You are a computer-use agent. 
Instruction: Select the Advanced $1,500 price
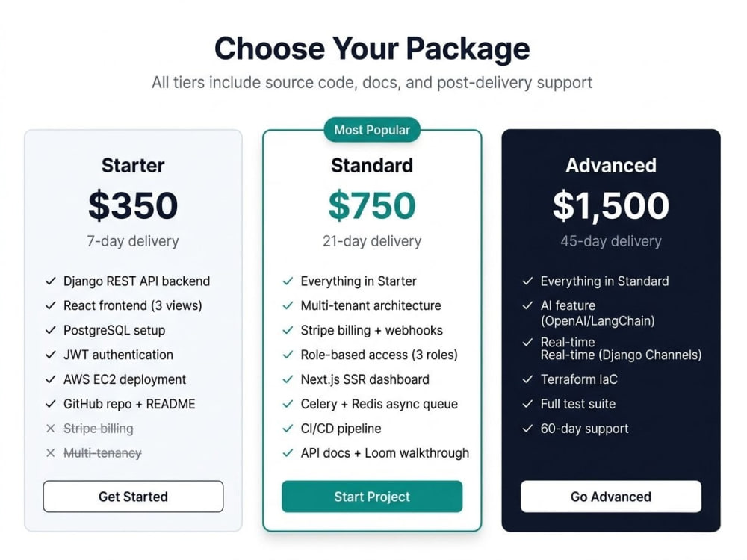(x=611, y=206)
